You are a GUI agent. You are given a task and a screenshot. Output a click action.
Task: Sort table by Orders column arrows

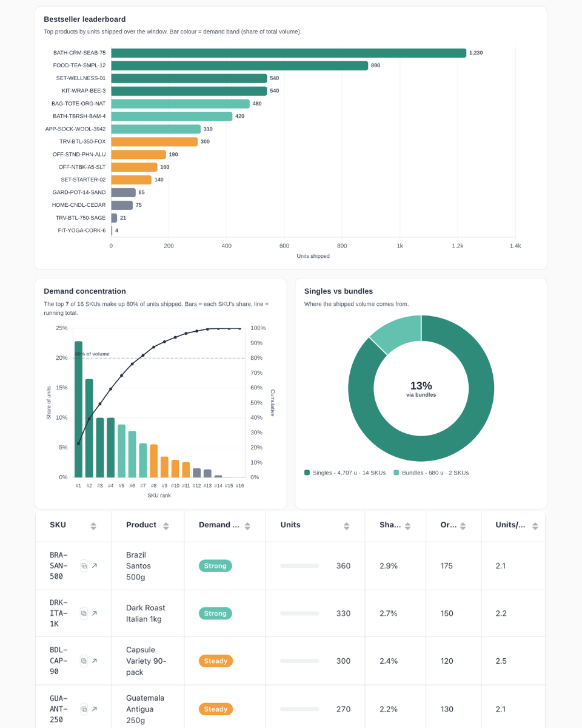click(463, 526)
